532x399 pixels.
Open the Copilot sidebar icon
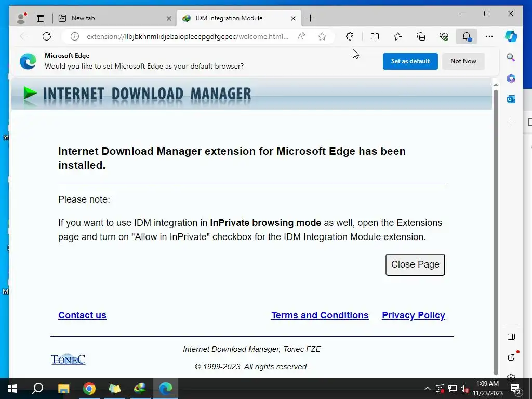[x=511, y=36]
